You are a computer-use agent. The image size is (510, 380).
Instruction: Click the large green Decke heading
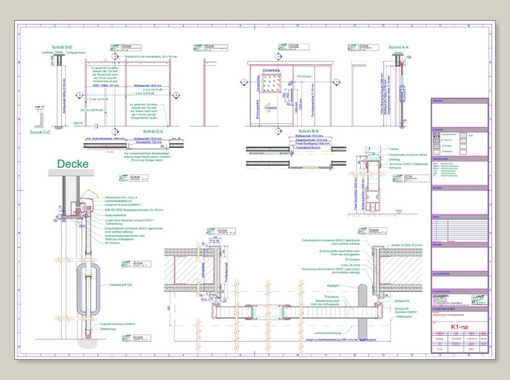pyautogui.click(x=73, y=164)
